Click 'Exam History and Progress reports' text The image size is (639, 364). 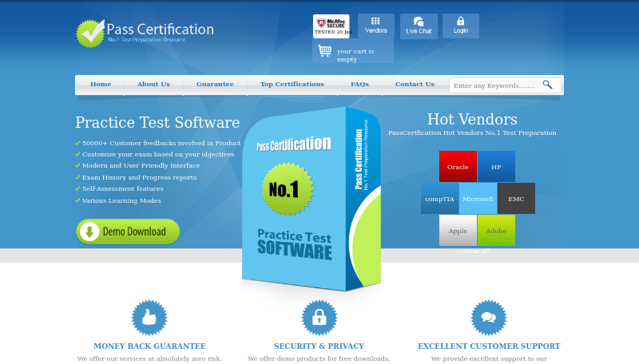139,177
